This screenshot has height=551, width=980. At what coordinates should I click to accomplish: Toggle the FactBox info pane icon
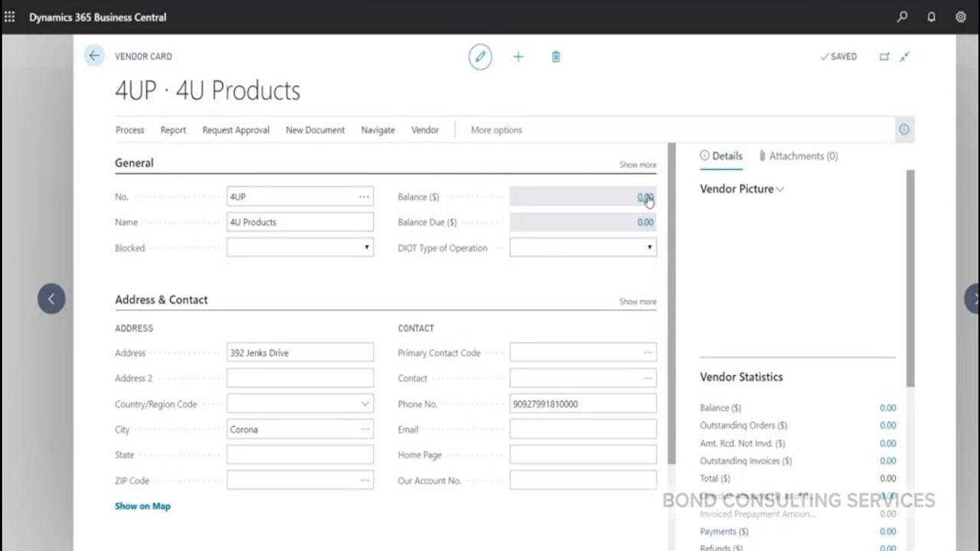coord(904,130)
